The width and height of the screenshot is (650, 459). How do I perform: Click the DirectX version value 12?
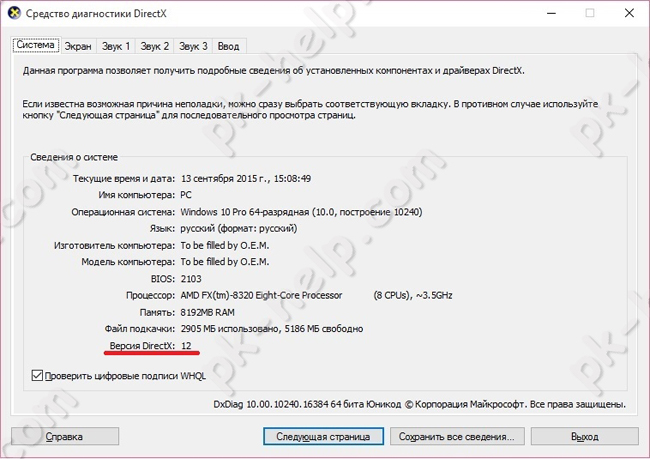click(x=186, y=345)
